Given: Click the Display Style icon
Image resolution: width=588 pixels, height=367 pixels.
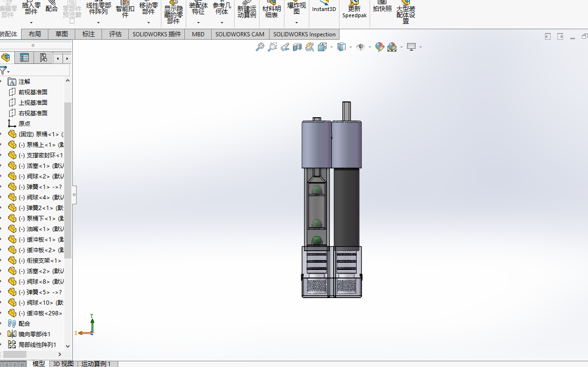Looking at the screenshot, I should (x=341, y=47).
